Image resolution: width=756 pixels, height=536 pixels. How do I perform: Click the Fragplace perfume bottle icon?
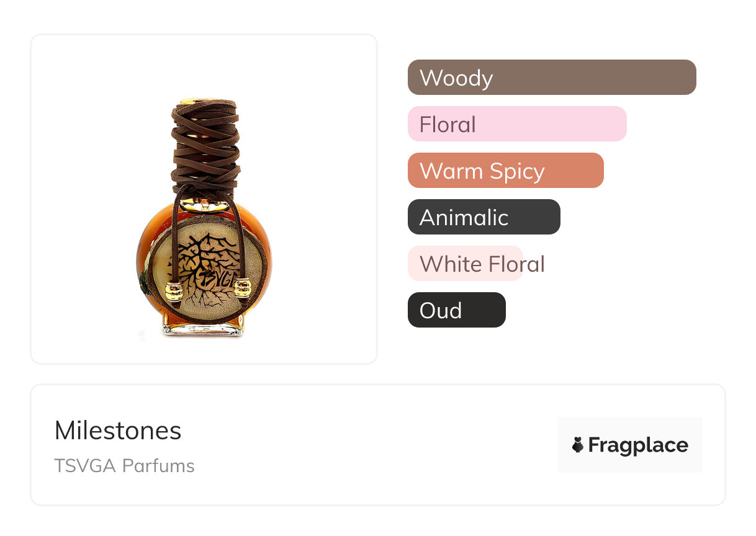click(578, 445)
